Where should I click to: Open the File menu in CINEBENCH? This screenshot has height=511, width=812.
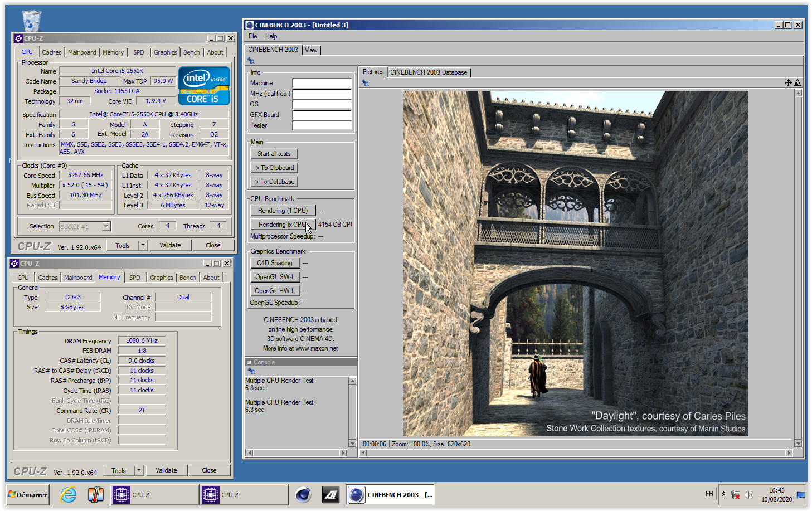(x=252, y=36)
